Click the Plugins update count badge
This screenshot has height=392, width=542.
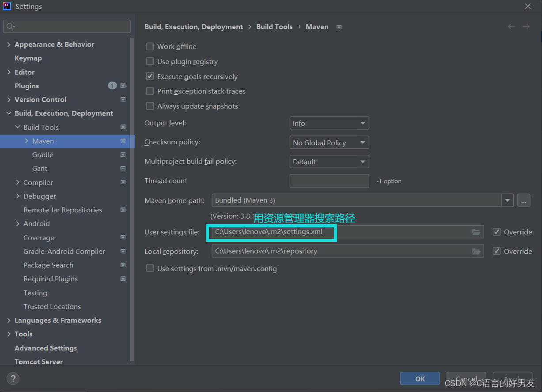[x=112, y=86]
